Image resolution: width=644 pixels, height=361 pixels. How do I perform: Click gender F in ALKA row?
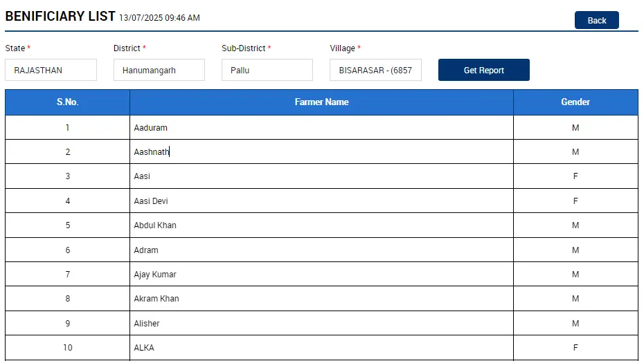point(575,347)
